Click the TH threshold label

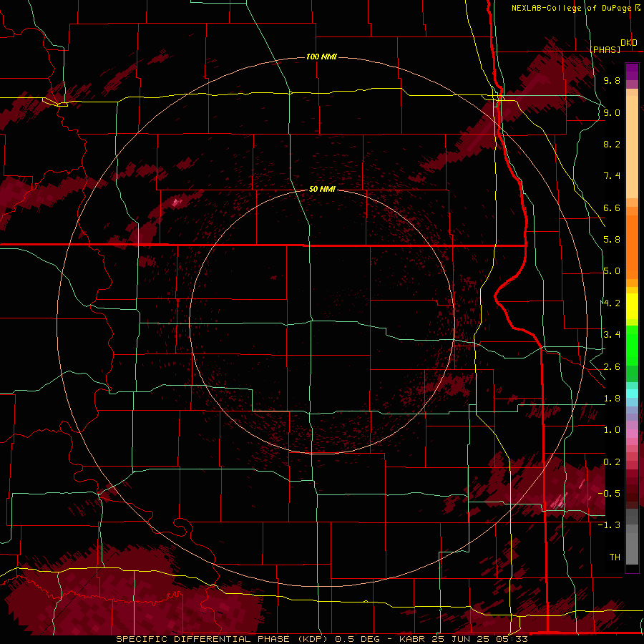(x=615, y=557)
